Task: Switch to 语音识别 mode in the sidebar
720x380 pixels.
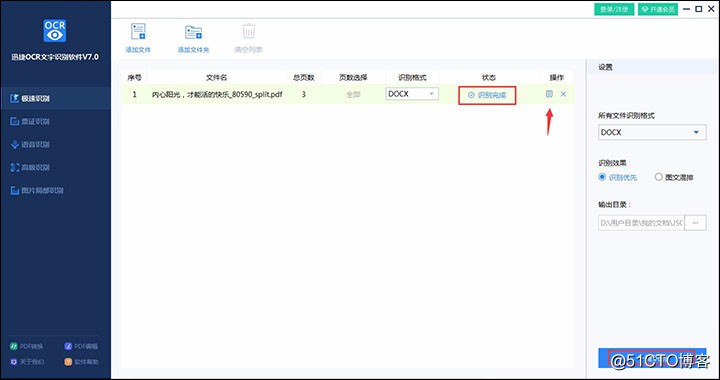Action: click(x=55, y=145)
